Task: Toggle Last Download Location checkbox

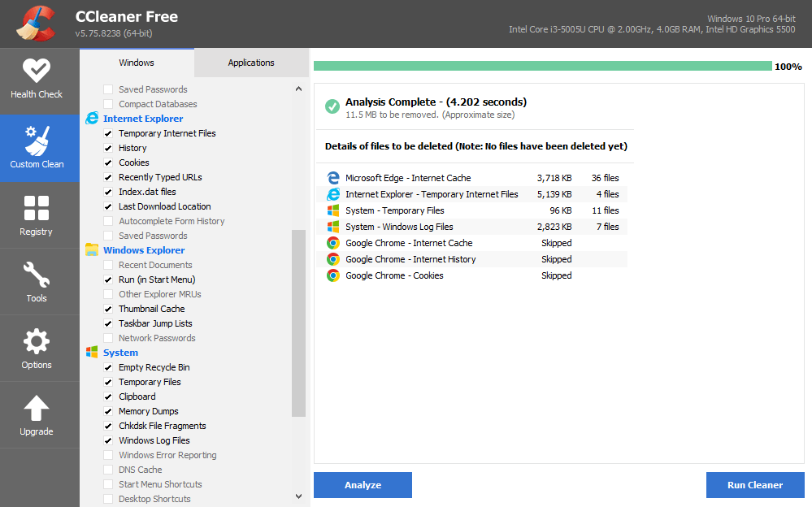Action: click(108, 206)
